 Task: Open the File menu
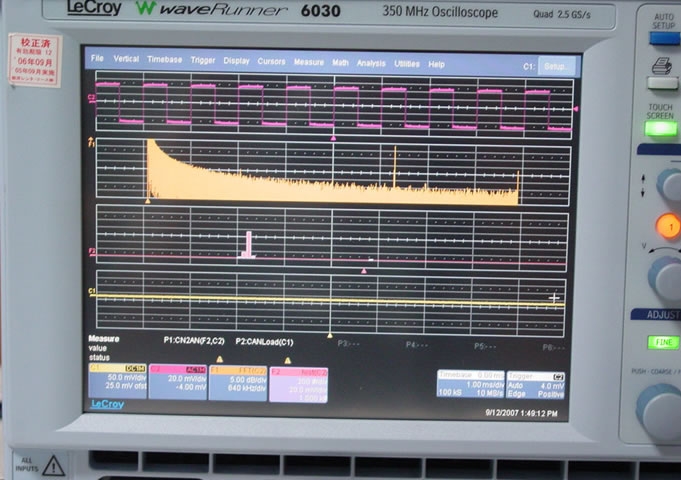tap(97, 60)
